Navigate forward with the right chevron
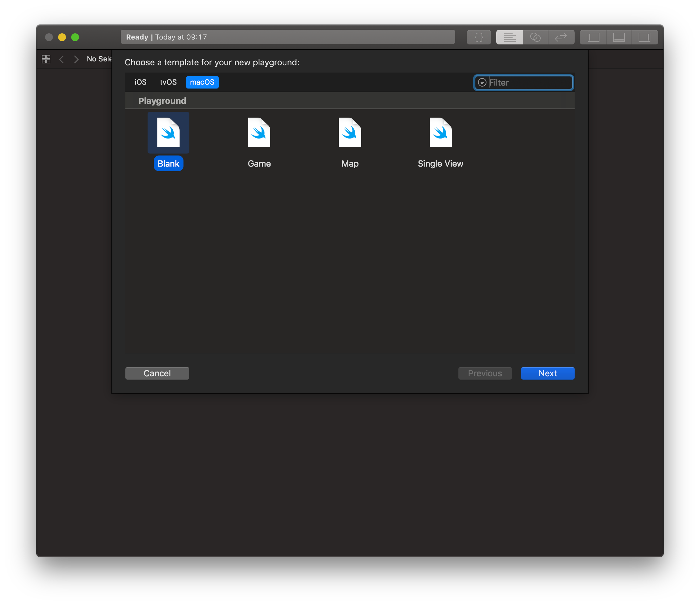Viewport: 700px width, 605px height. pos(76,59)
